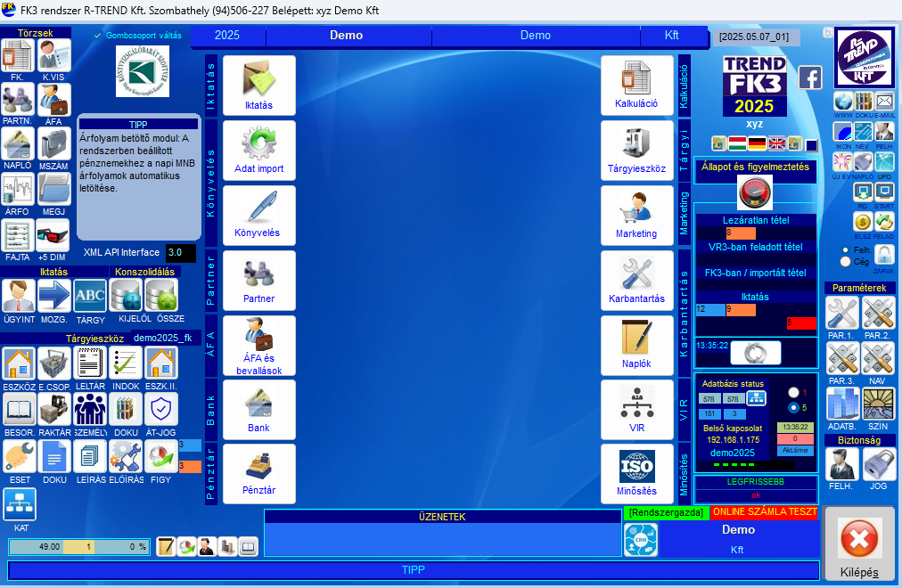Click the dark blue color square beside flags

(811, 144)
